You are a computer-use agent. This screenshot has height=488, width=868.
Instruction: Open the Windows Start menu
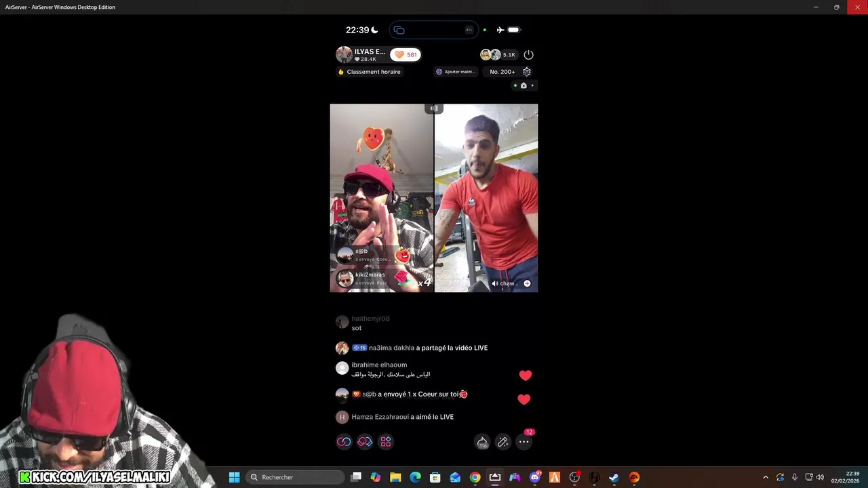234,477
